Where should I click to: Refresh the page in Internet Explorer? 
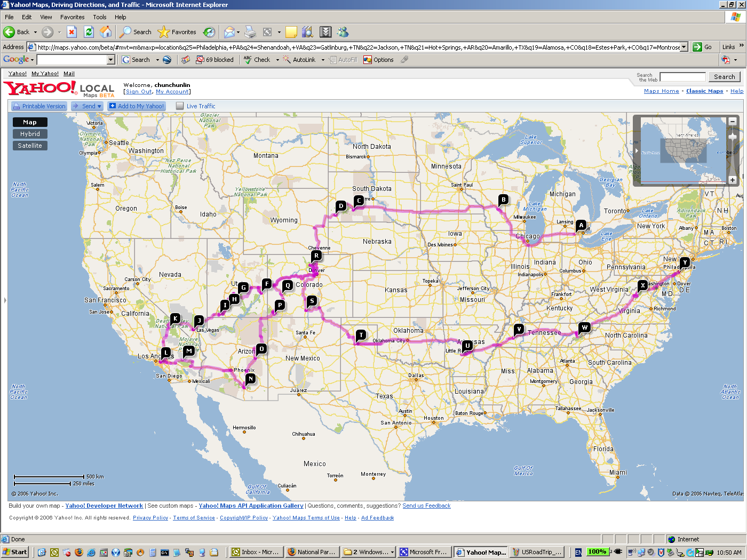89,32
